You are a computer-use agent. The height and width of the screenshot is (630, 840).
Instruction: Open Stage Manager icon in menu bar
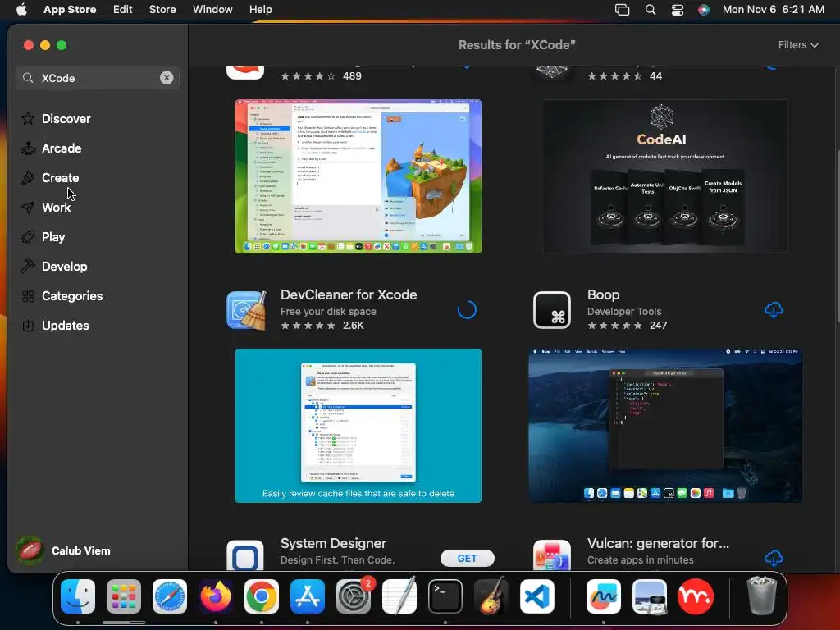pos(622,9)
